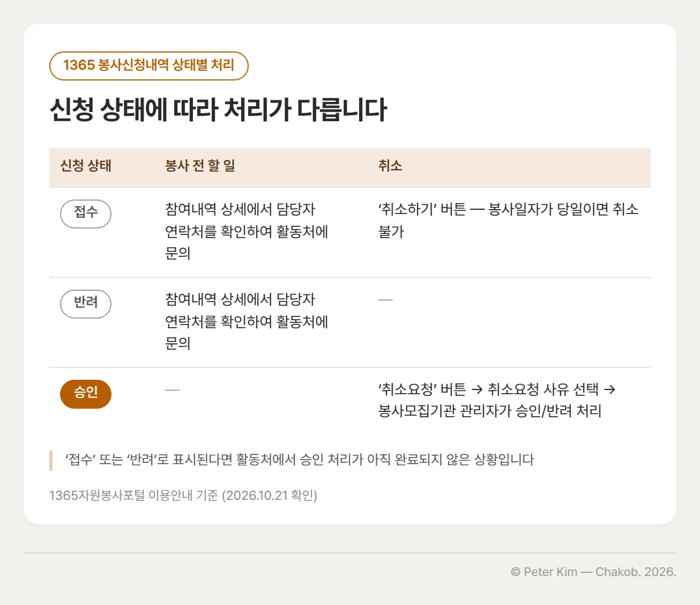Viewport: 700px width, 605px height.
Task: Click the '취소요청' 버튼 cancel text in 승인 row
Action: point(497,400)
